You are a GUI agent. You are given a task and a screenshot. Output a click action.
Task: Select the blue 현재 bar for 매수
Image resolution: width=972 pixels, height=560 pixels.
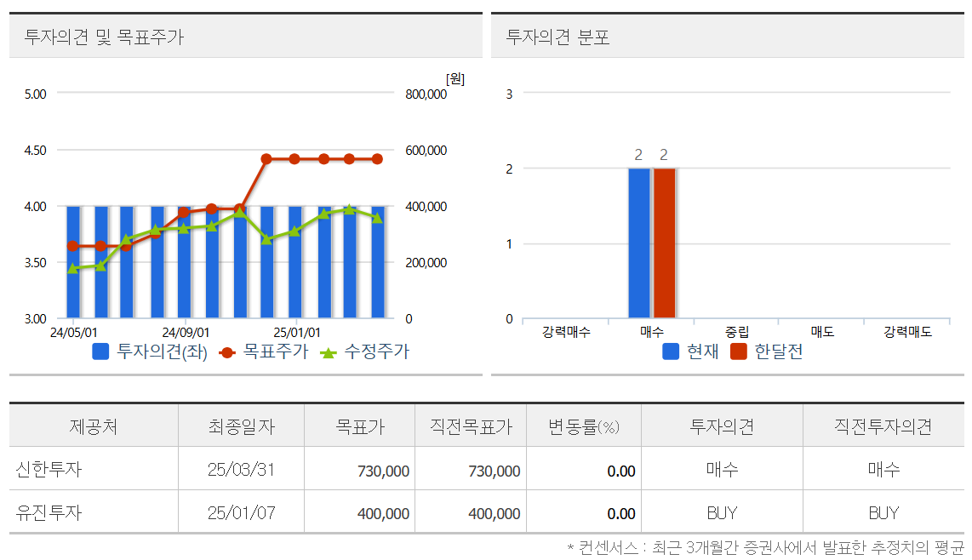639,243
